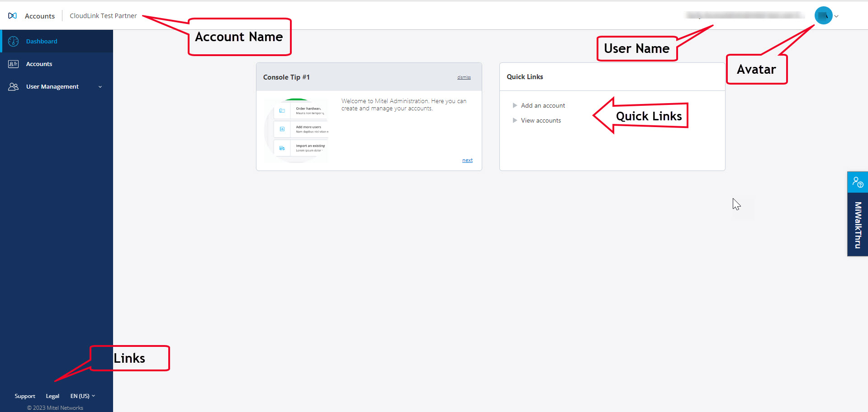The width and height of the screenshot is (868, 412).
Task: Click the Add more users icon in Console Tip
Action: tap(282, 129)
